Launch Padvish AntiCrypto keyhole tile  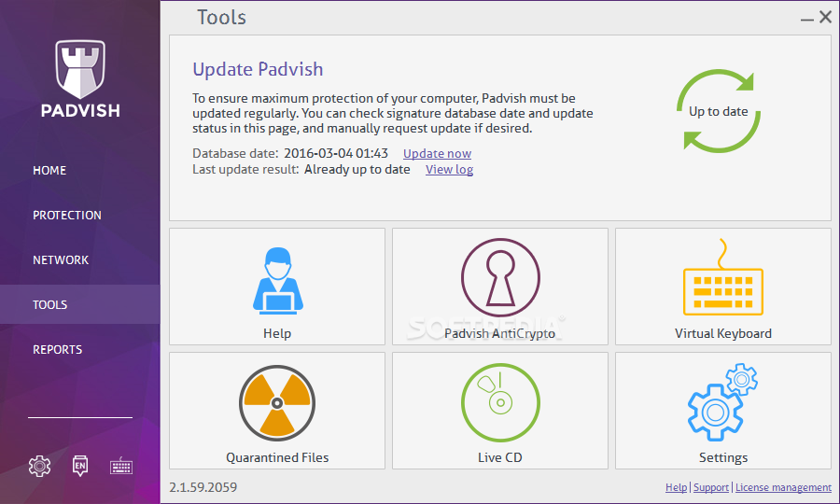(500, 287)
